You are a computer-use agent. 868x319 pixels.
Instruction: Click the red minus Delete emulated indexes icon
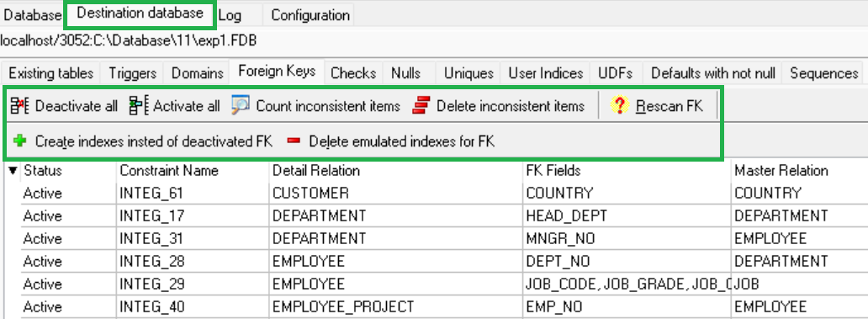[294, 141]
